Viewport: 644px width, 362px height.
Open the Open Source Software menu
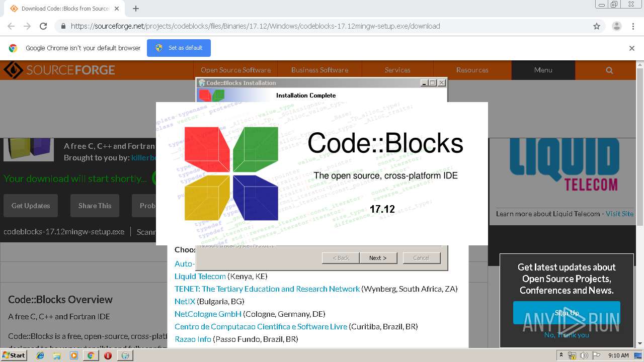pos(235,70)
